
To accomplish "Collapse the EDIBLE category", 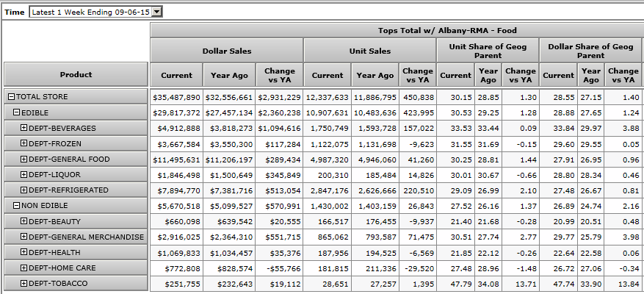I will point(17,112).
